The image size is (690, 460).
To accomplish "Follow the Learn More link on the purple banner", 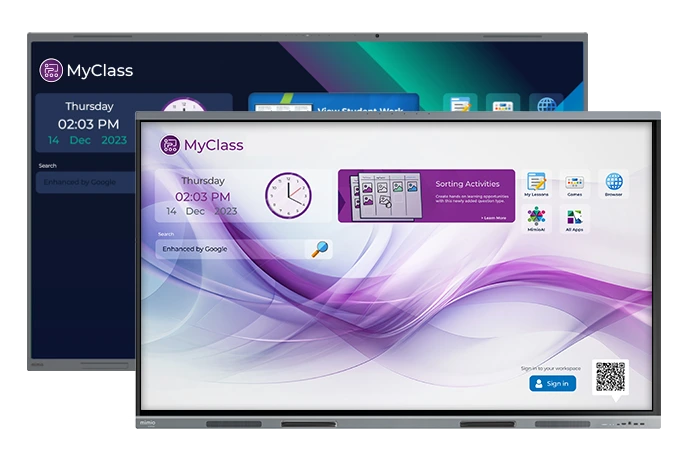I will [x=493, y=218].
